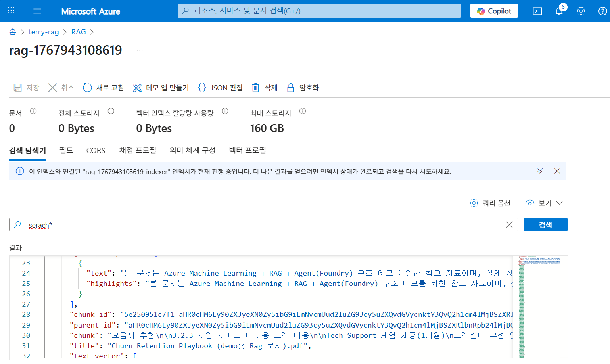Click 삭제 trash icon
Image resolution: width=610 pixels, height=364 pixels.
(x=255, y=88)
